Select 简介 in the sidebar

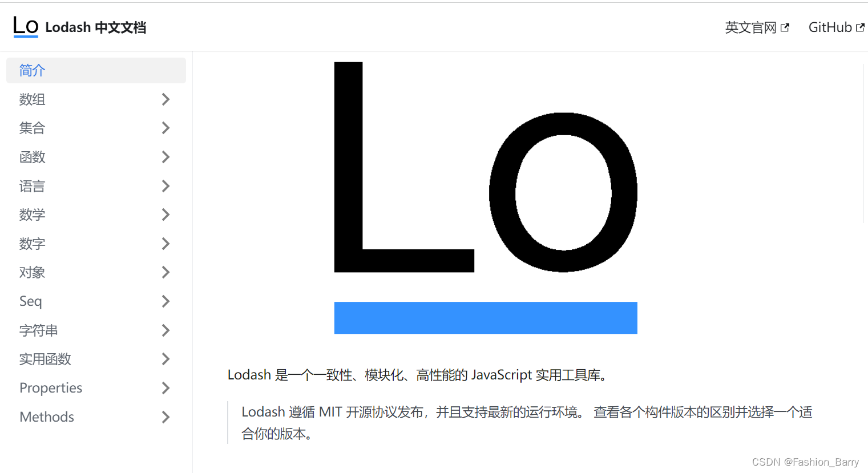tap(96, 70)
